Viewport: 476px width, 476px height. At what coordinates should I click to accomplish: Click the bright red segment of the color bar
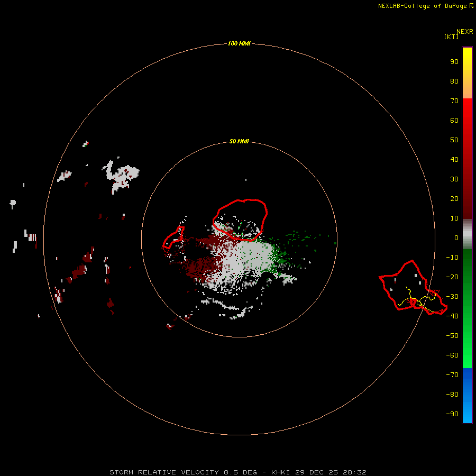point(467,159)
